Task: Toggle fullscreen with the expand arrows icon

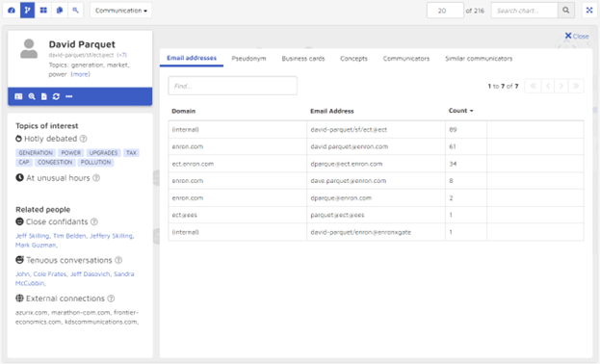Action: 589,11
